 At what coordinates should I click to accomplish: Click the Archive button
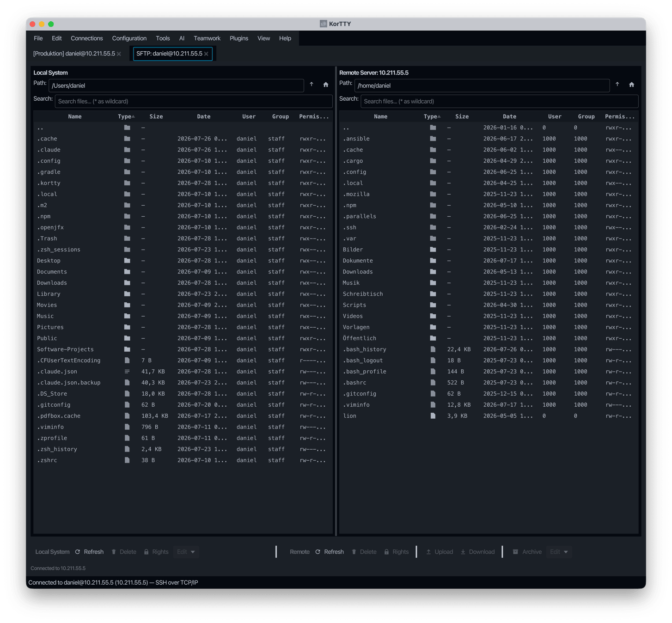[527, 552]
